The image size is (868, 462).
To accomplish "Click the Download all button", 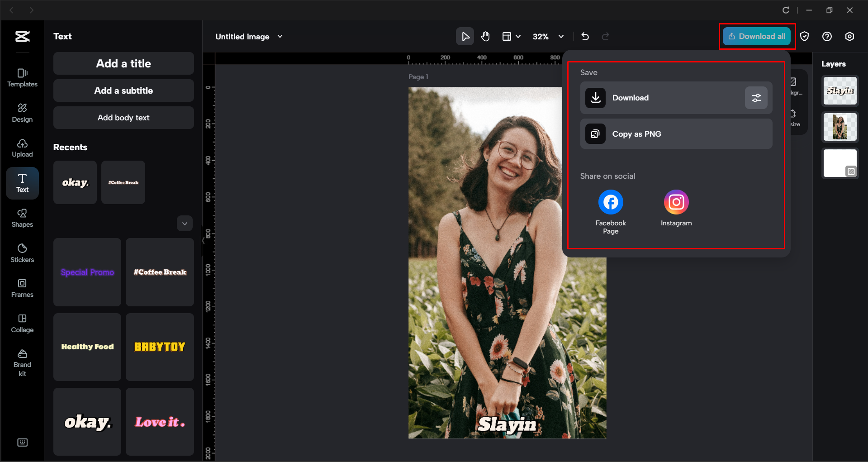I will coord(756,36).
